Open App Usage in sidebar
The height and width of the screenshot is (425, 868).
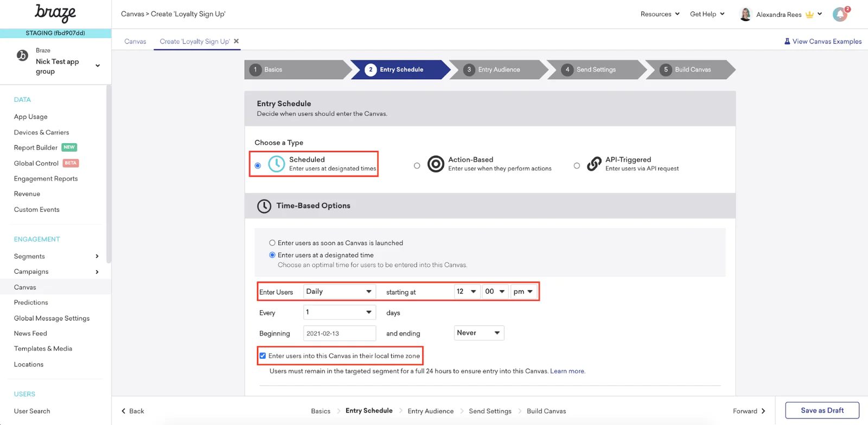31,117
